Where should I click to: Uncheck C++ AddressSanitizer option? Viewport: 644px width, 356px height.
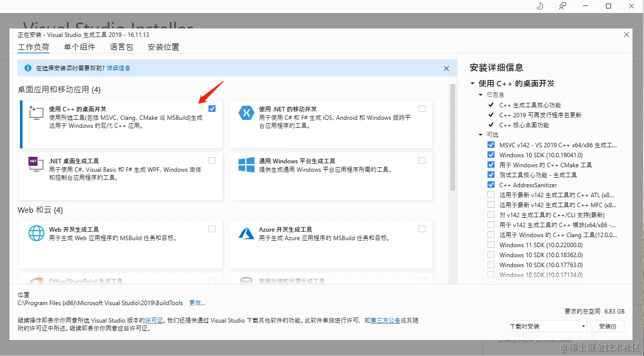[x=490, y=185]
